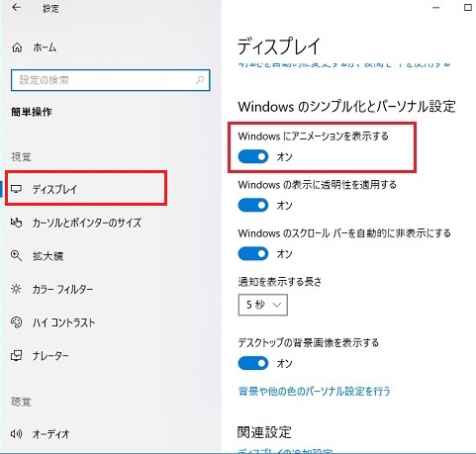476x454 pixels.
Task: Open Home via the house icon
Action: [x=17, y=47]
